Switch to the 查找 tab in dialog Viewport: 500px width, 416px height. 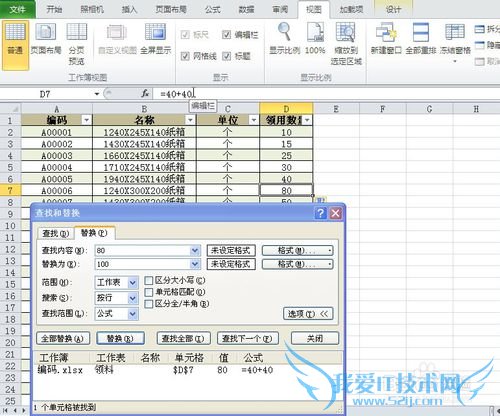click(x=56, y=234)
